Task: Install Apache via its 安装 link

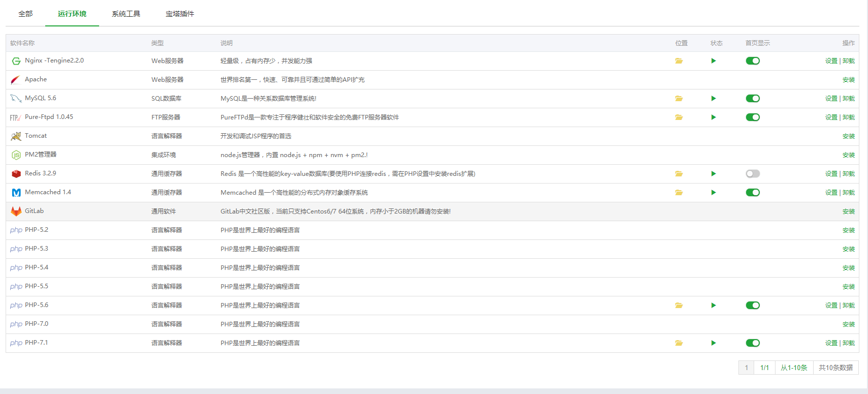Action: point(849,80)
